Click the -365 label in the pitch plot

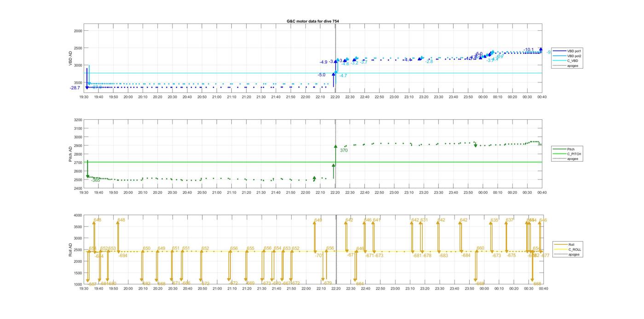click(x=95, y=180)
